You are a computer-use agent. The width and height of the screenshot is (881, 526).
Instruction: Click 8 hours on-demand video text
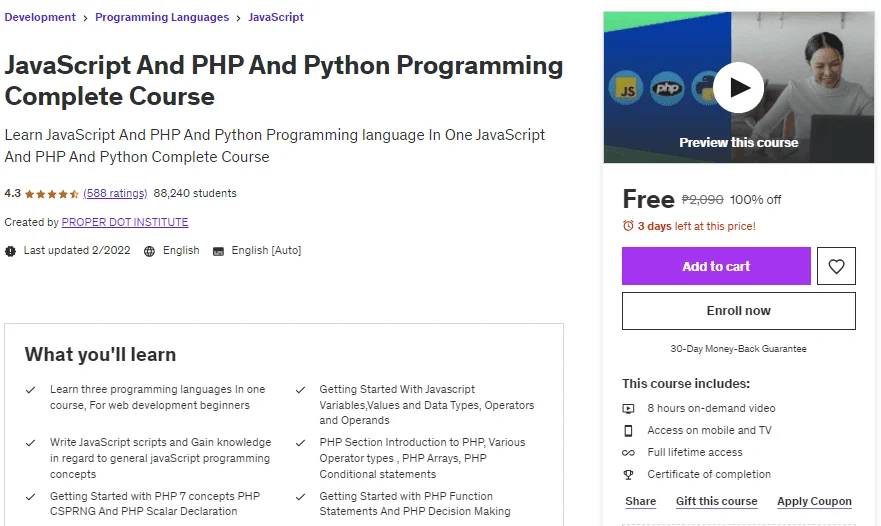click(x=711, y=409)
